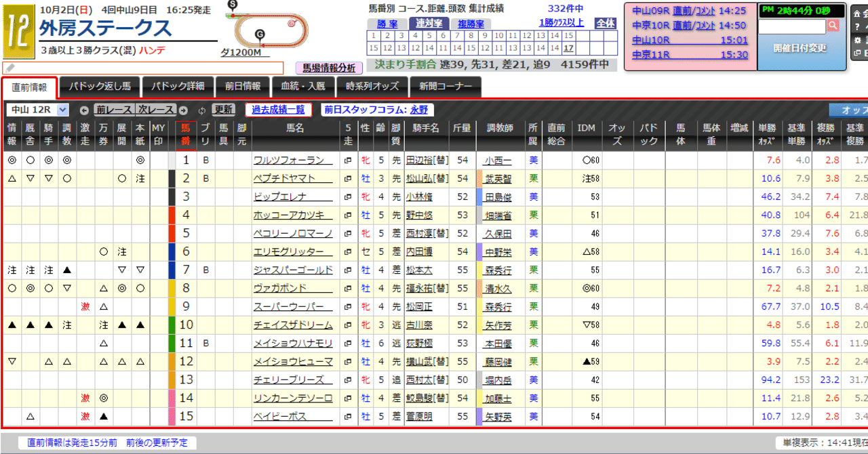Viewport: 868px width, 454px height.
Task: Select the next-race arrow icon after 次レース
Action: pos(183,110)
